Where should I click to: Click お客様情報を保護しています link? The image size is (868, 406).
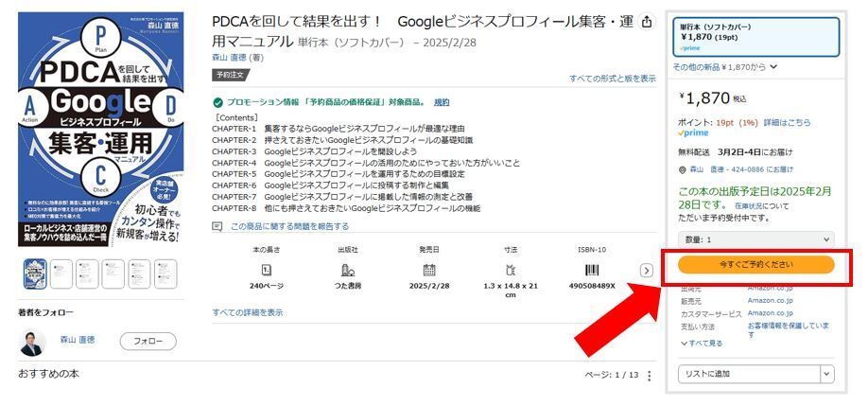789,330
